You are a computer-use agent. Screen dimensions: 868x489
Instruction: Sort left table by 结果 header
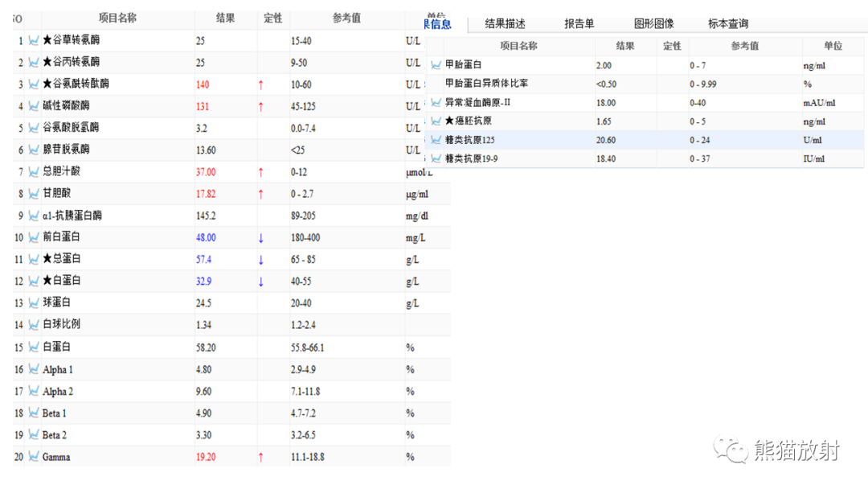point(225,18)
